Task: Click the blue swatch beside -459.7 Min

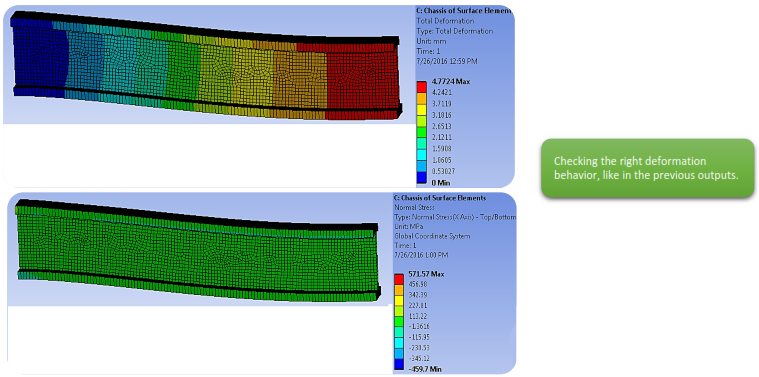Action: pos(399,364)
